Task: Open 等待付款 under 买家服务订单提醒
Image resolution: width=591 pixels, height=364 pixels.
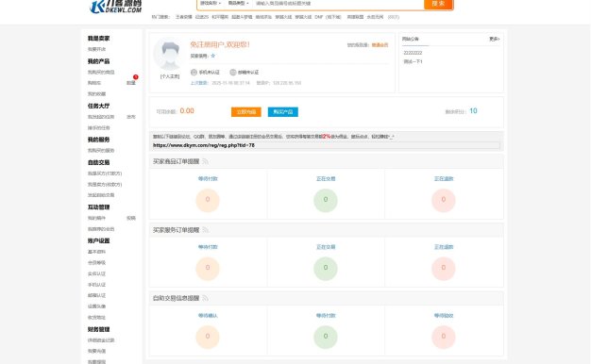Action: pos(208,247)
